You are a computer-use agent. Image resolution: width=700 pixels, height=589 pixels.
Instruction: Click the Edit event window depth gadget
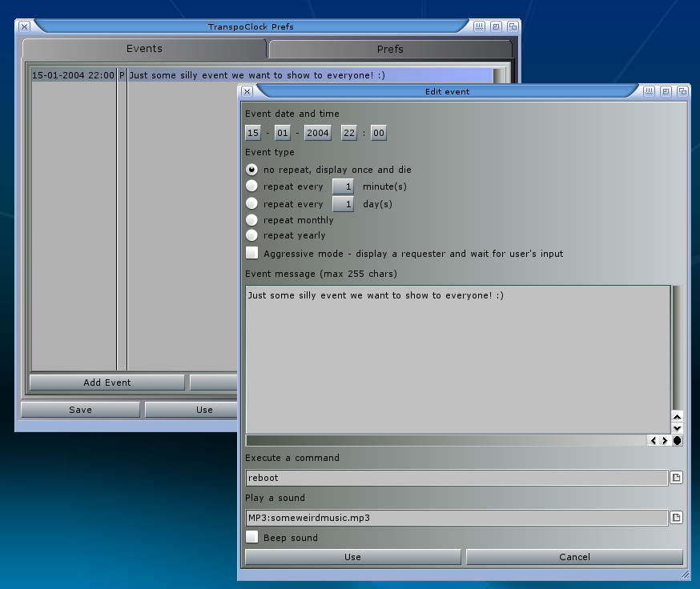[682, 91]
